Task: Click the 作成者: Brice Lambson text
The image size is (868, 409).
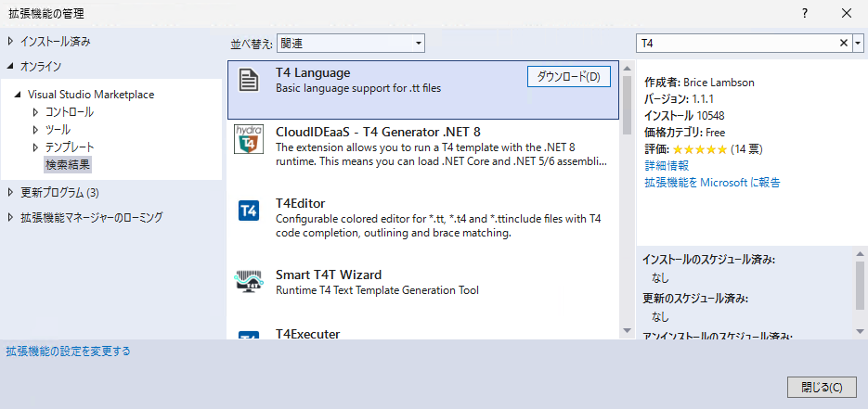Action: click(699, 83)
